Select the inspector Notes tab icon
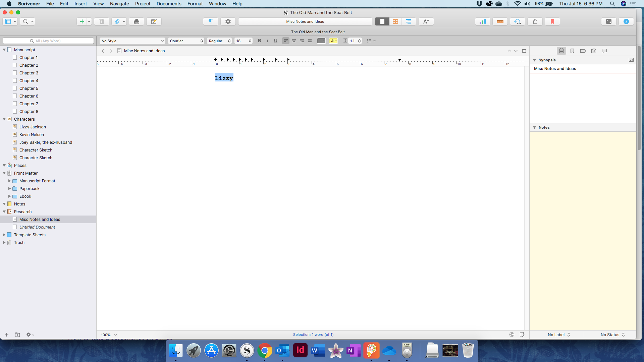 561,51
